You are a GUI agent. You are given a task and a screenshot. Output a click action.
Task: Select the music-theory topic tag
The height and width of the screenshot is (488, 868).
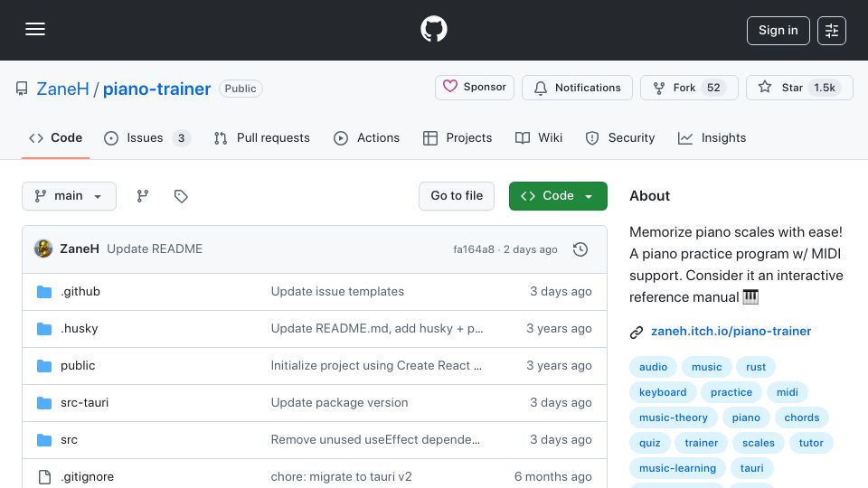(x=673, y=418)
